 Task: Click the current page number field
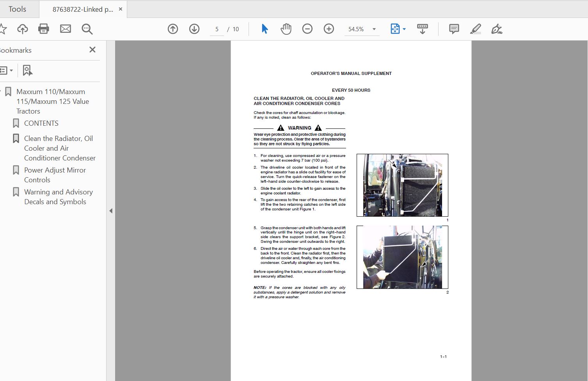[x=217, y=29]
